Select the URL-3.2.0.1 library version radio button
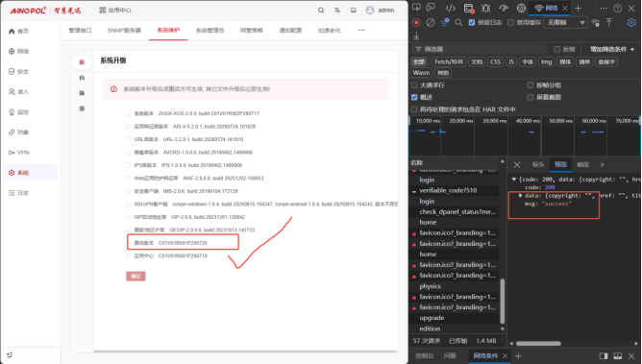The height and width of the screenshot is (364, 642). [129, 139]
